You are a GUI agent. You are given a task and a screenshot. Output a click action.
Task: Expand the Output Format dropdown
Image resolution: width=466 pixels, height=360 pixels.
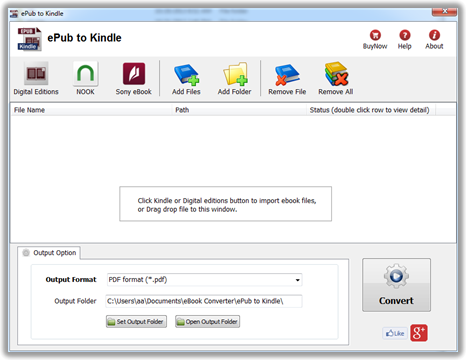click(204, 280)
